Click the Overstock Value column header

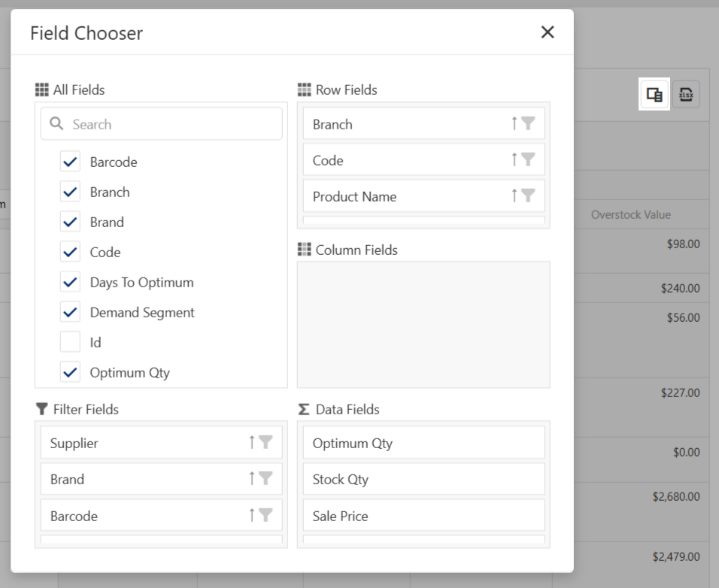[x=630, y=215]
